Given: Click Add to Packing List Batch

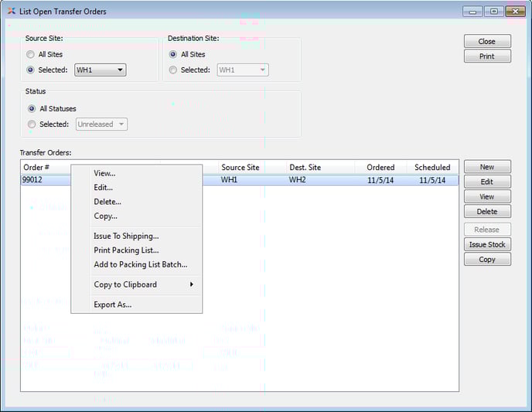Looking at the screenshot, I should pos(140,264).
